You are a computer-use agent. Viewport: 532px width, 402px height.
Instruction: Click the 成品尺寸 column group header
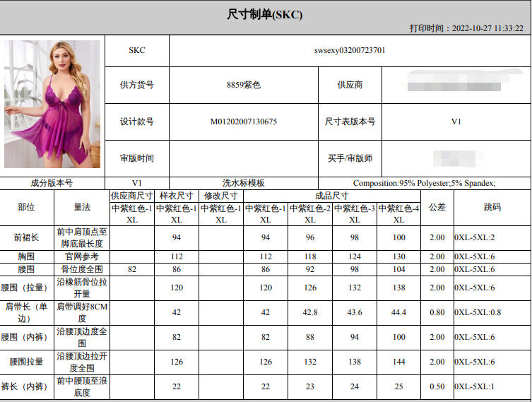(x=331, y=196)
